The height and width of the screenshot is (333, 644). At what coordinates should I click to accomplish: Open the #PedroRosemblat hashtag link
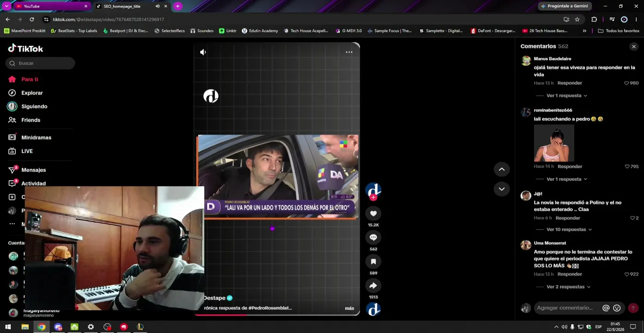point(270,308)
